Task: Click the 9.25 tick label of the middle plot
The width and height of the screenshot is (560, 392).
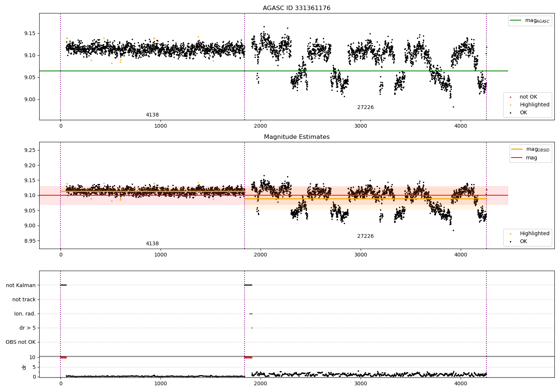Action: (30, 150)
